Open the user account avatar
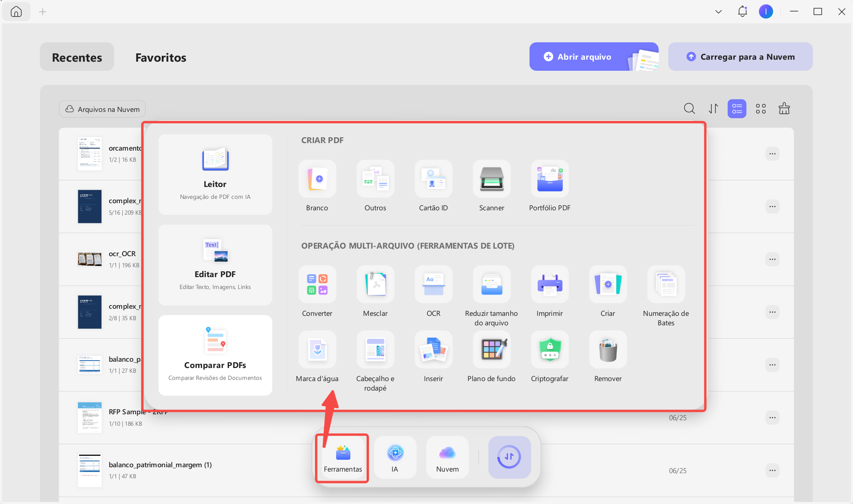 click(766, 11)
